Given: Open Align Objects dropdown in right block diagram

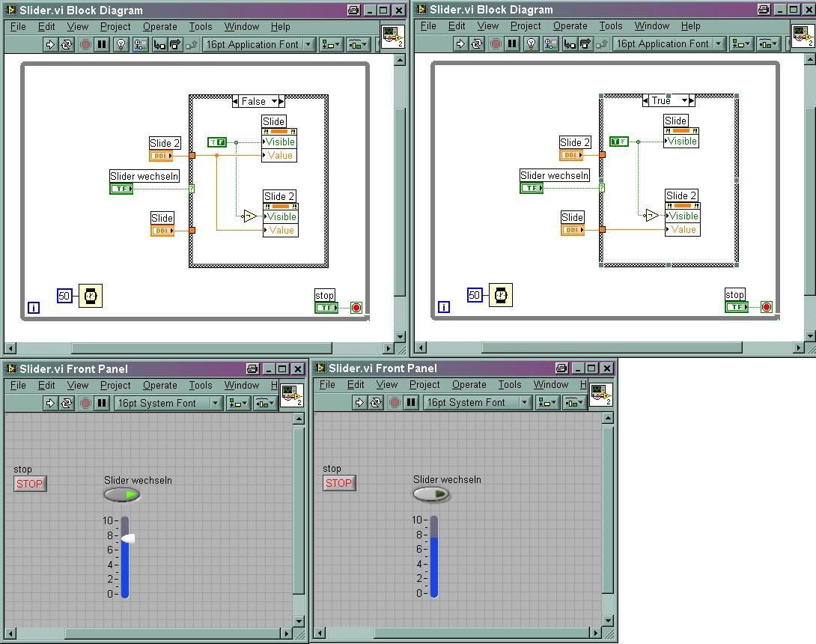Looking at the screenshot, I should point(740,44).
